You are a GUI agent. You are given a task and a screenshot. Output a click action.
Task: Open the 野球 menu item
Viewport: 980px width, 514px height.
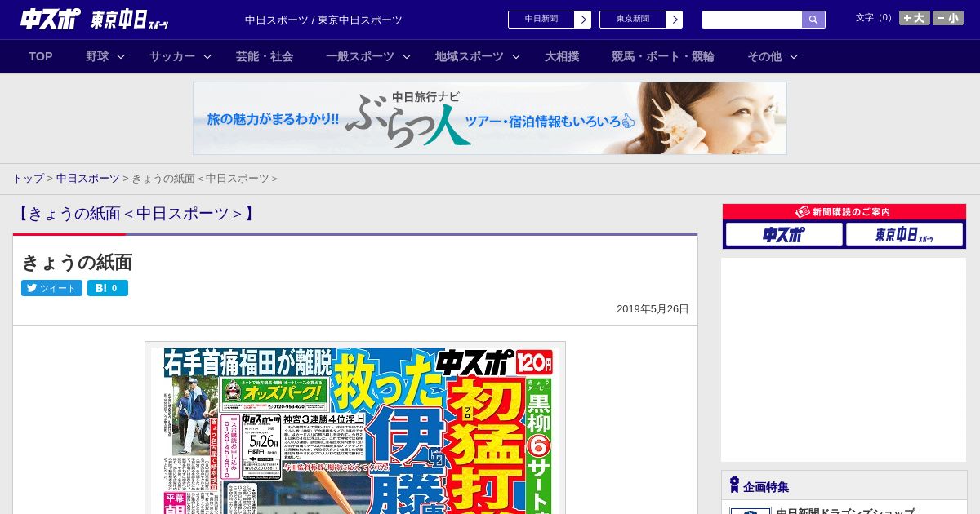(x=97, y=56)
